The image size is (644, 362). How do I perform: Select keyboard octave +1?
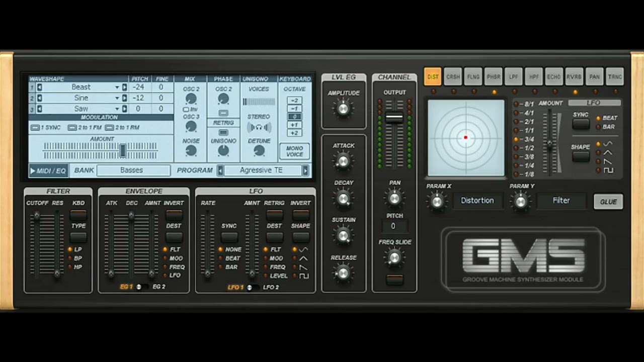coord(295,125)
